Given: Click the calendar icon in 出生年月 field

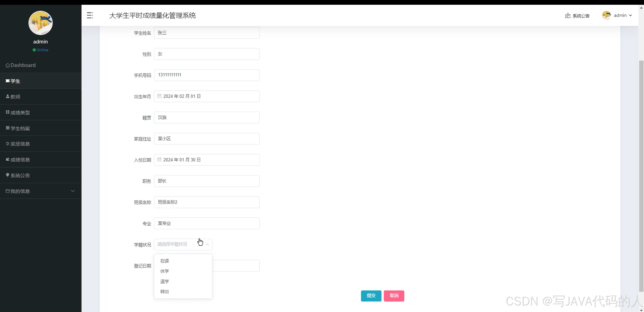Looking at the screenshot, I should (159, 96).
